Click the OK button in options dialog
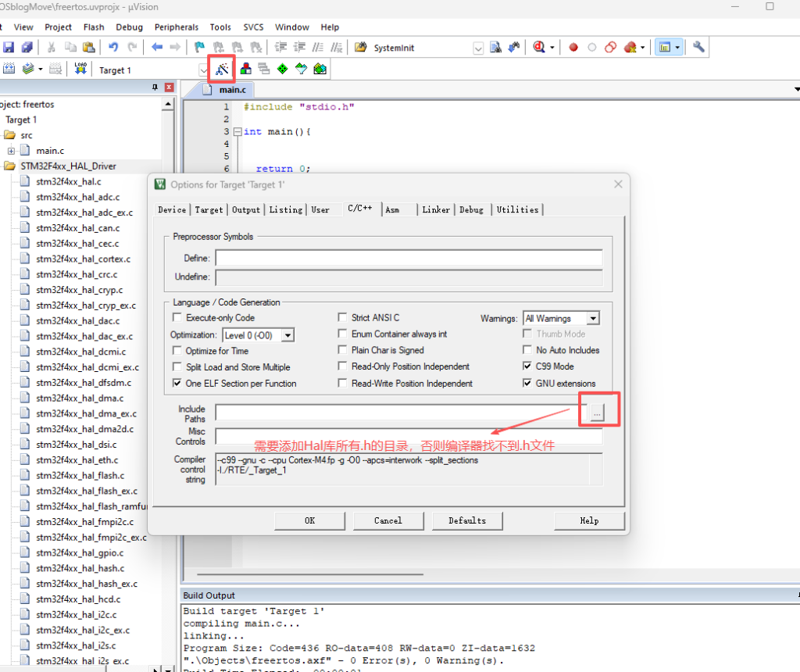Image resolution: width=800 pixels, height=672 pixels. [309, 520]
